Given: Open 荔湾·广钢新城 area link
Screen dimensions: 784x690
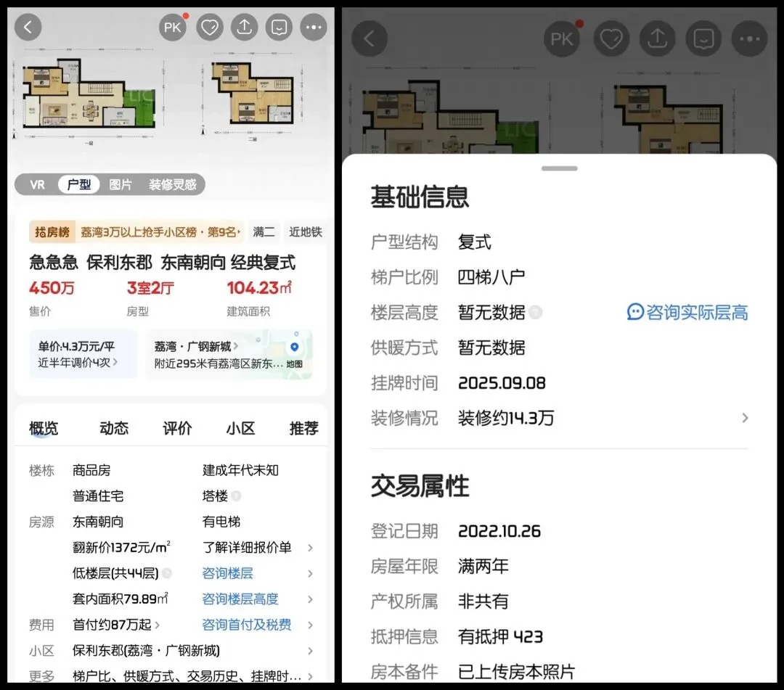Looking at the screenshot, I should 196,346.
